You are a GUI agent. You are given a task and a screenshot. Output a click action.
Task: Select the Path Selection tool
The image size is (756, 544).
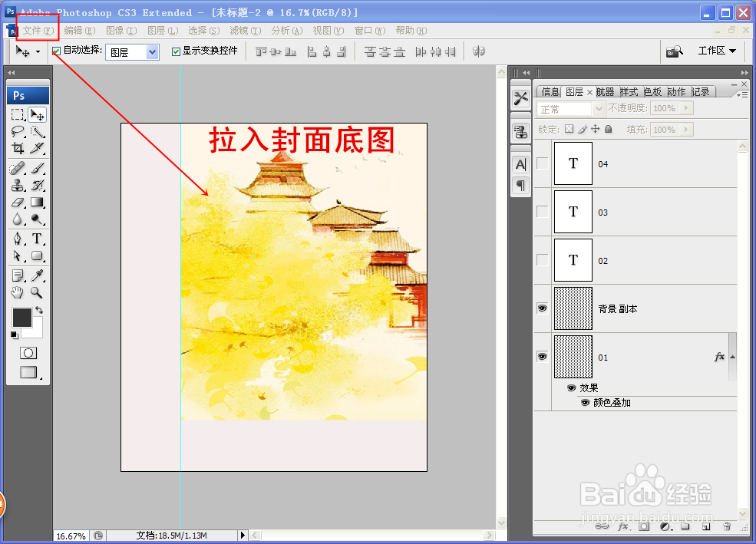coord(18,256)
